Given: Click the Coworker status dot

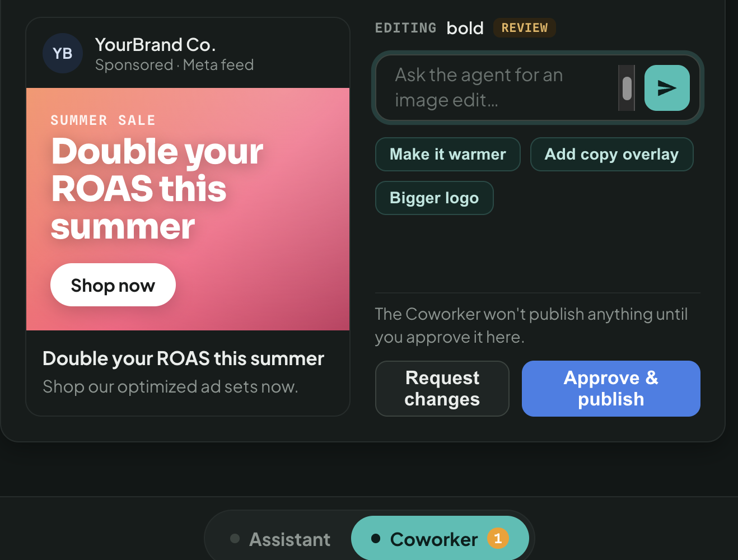Looking at the screenshot, I should pos(376,539).
